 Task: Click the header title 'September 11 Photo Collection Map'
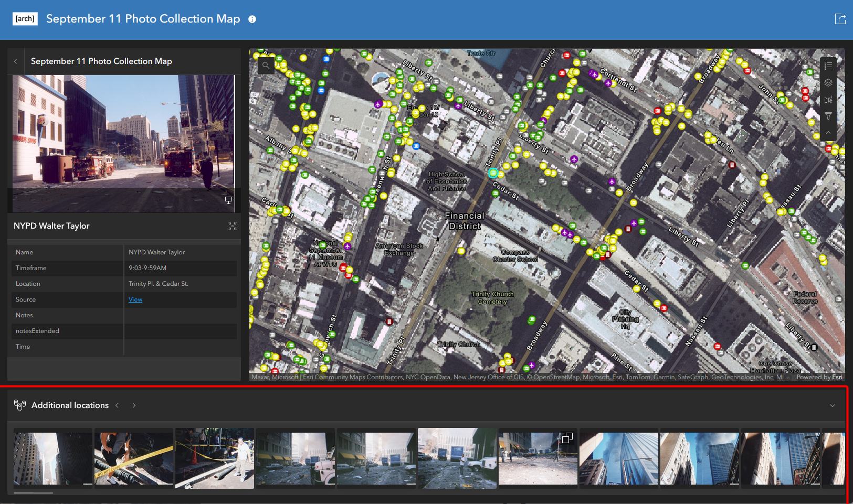point(143,19)
